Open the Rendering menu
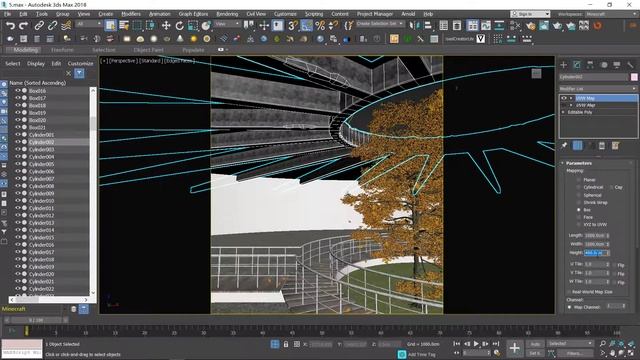Viewport: 640px width, 360px height. (227, 14)
